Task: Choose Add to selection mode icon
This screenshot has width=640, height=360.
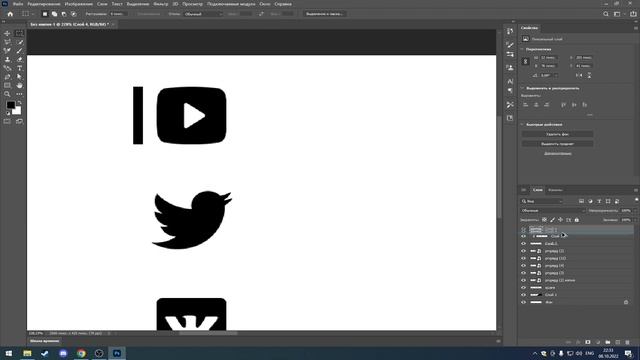Action: (x=54, y=14)
